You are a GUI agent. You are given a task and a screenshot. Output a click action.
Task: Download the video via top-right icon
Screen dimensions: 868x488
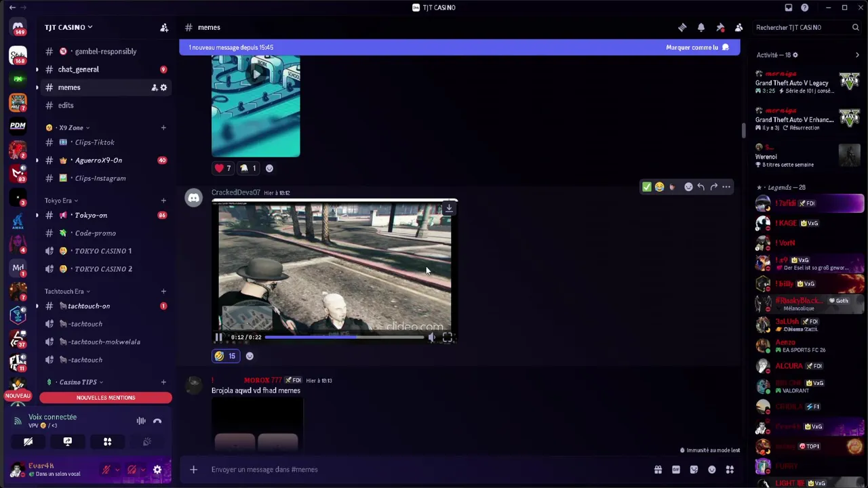click(448, 208)
